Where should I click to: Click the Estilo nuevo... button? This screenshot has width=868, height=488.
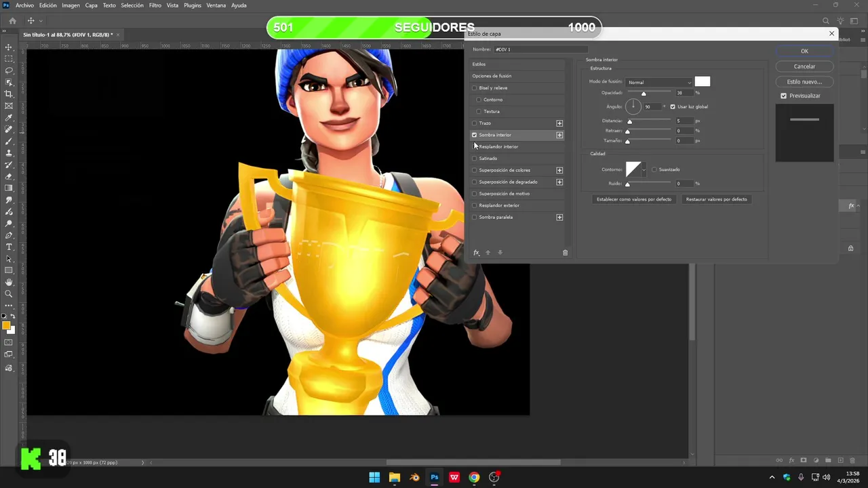804,82
